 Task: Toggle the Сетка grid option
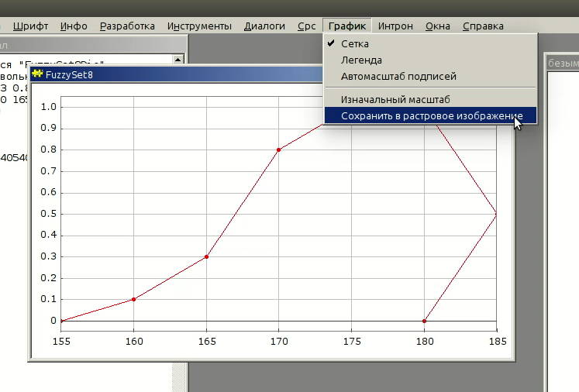point(355,44)
